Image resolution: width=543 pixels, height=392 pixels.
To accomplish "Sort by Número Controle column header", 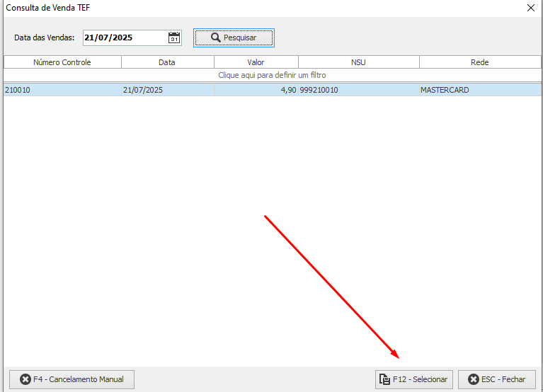I will 62,62.
